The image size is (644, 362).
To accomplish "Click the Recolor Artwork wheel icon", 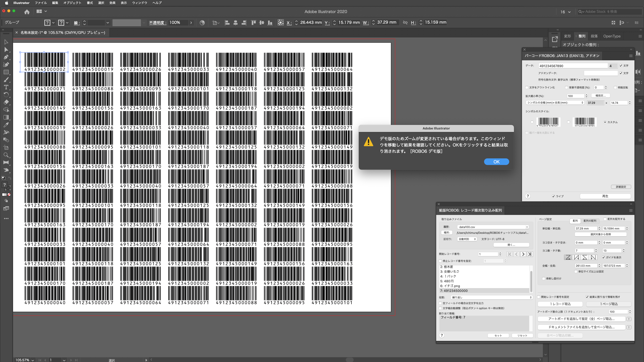I will (202, 23).
